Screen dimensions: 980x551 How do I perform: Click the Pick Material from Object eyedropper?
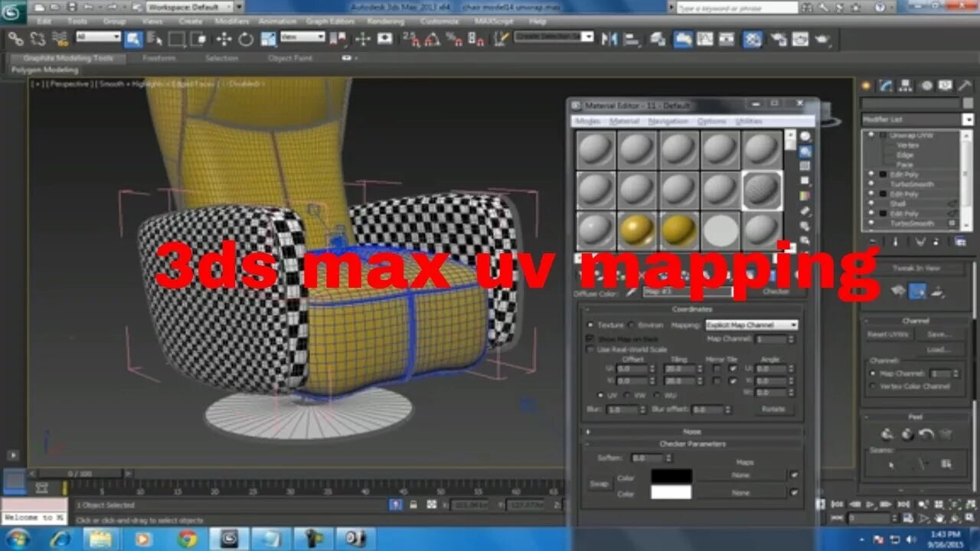tap(632, 292)
